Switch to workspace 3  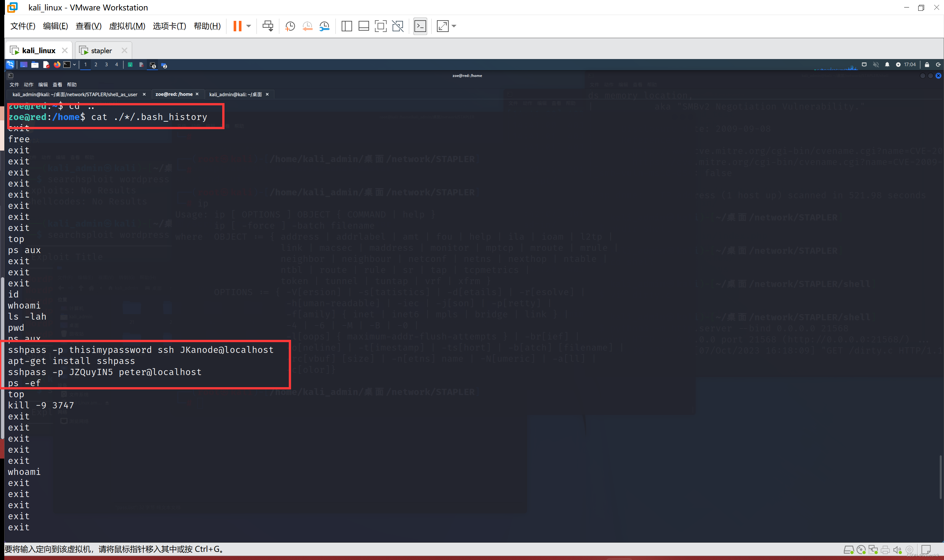(106, 65)
